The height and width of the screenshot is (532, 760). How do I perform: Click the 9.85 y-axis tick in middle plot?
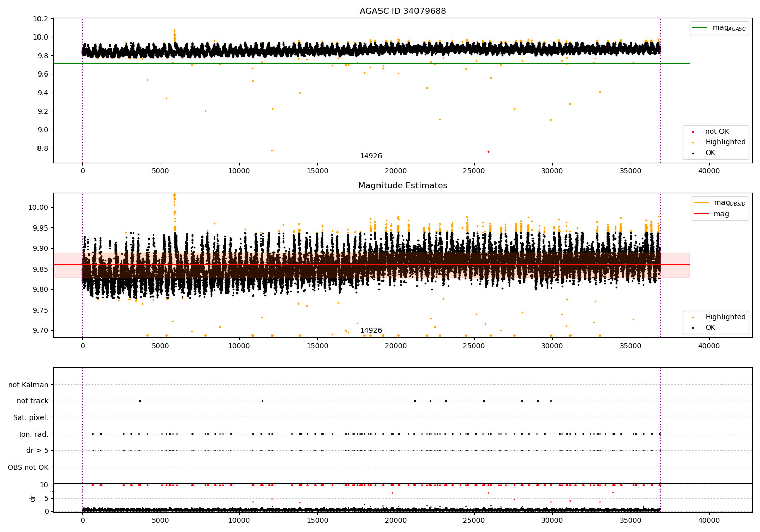coord(41,269)
